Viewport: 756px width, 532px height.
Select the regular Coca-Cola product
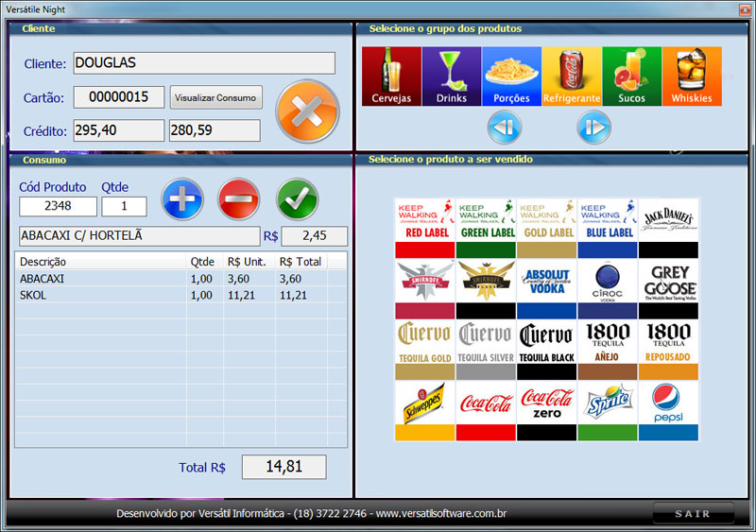pos(486,410)
